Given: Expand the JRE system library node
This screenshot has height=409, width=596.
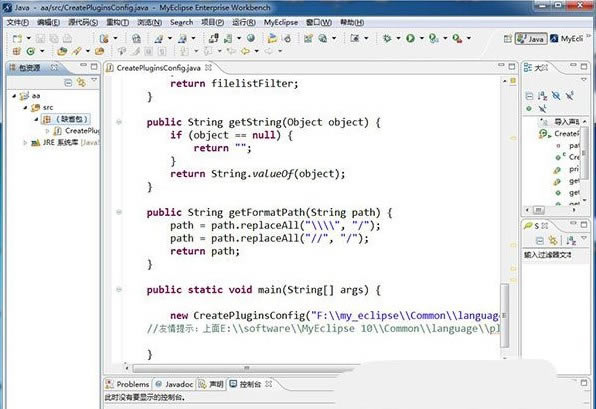Looking at the screenshot, I should coord(25,143).
